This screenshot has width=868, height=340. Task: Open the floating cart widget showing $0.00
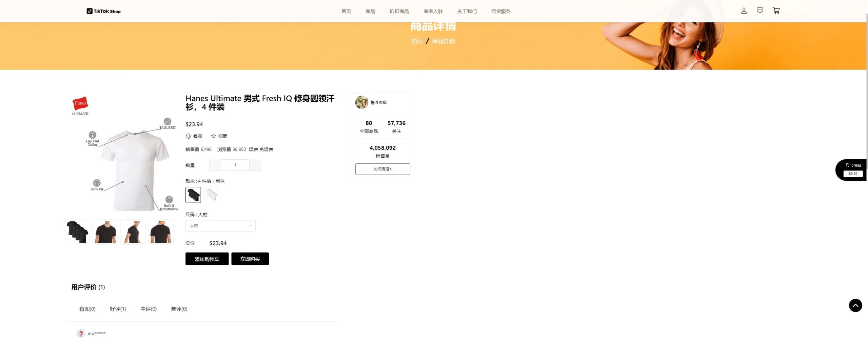(852, 170)
